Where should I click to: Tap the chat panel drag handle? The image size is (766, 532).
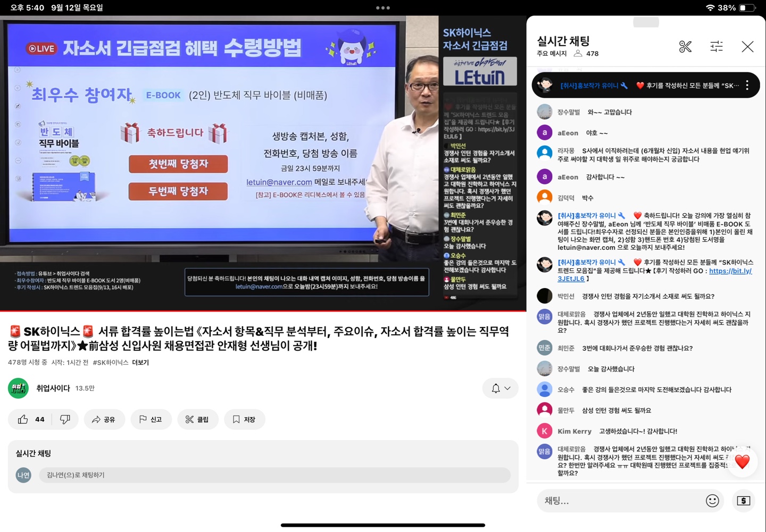646,22
